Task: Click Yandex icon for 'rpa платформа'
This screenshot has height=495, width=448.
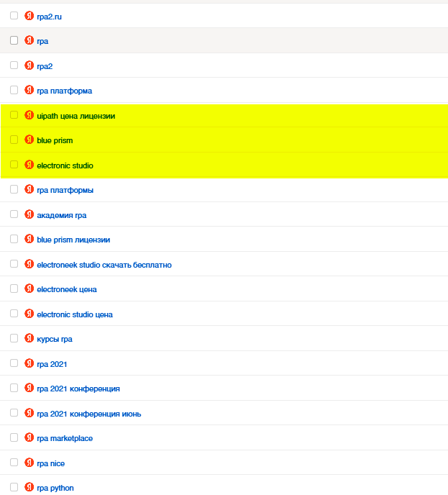Action: [x=29, y=90]
